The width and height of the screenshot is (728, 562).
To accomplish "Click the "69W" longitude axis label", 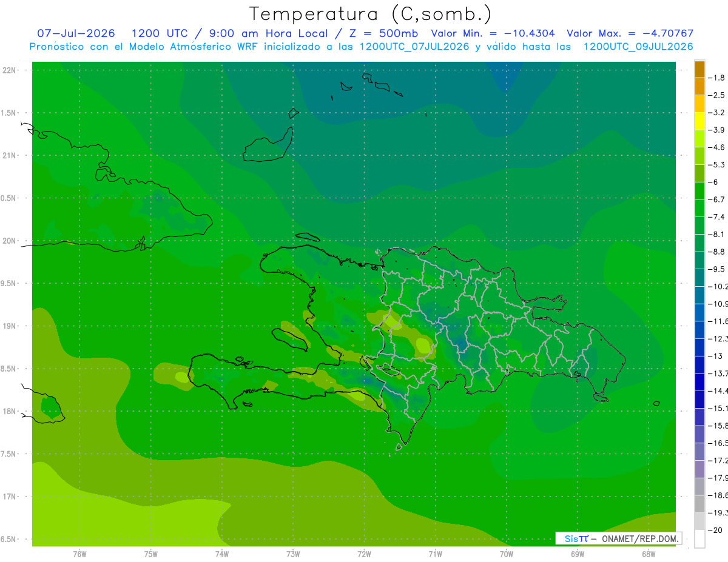I will 578,554.
